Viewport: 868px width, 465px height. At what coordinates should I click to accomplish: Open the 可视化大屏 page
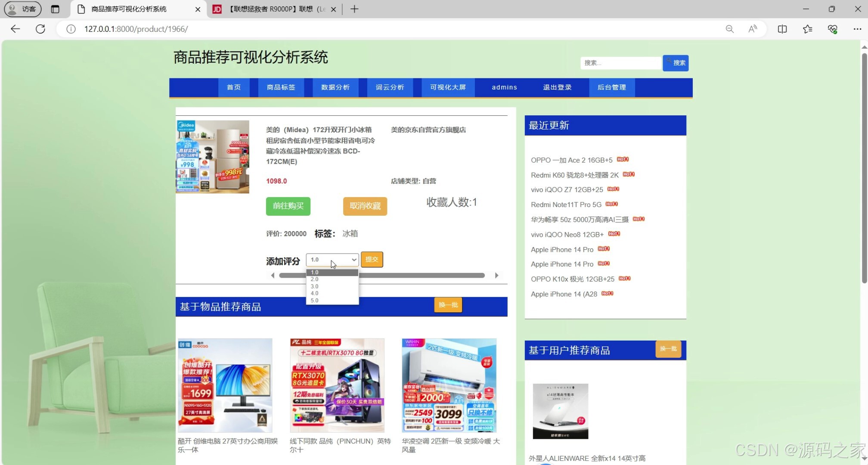point(448,87)
